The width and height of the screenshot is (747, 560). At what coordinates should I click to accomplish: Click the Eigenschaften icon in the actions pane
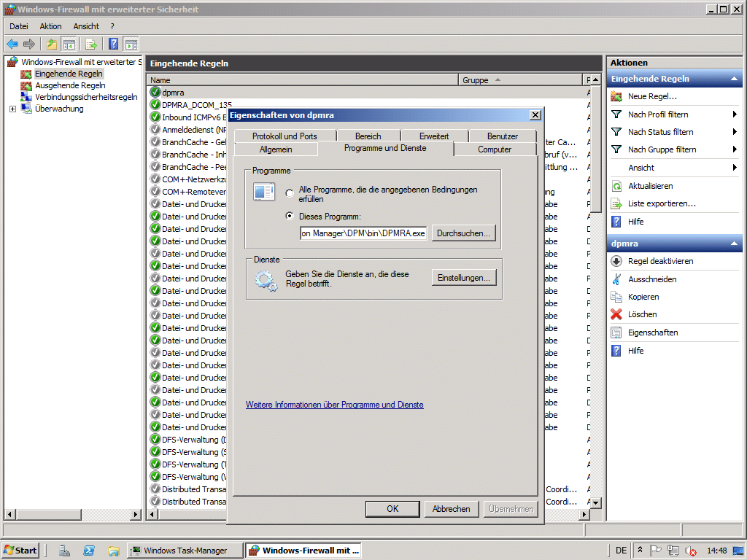pyautogui.click(x=616, y=332)
